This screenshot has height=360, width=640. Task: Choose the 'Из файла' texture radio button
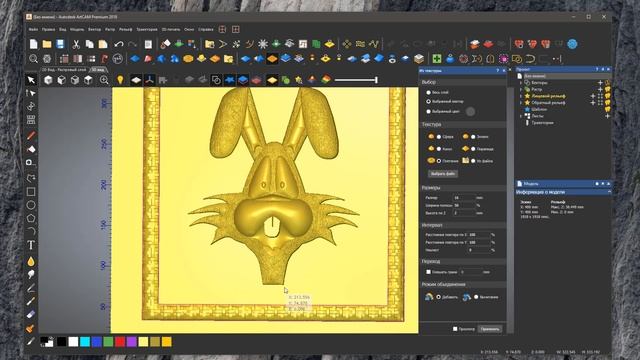[x=473, y=161]
